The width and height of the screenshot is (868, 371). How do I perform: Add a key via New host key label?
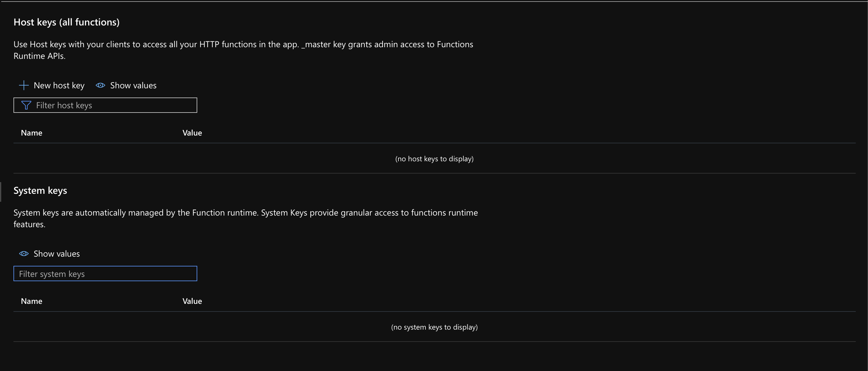coord(59,85)
